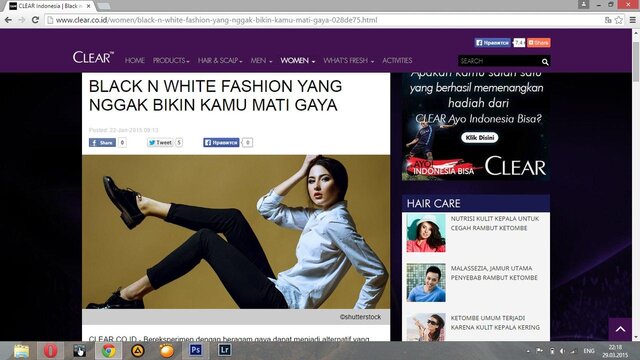The image size is (640, 360).
Task: Click the article headline text
Action: coord(216,96)
